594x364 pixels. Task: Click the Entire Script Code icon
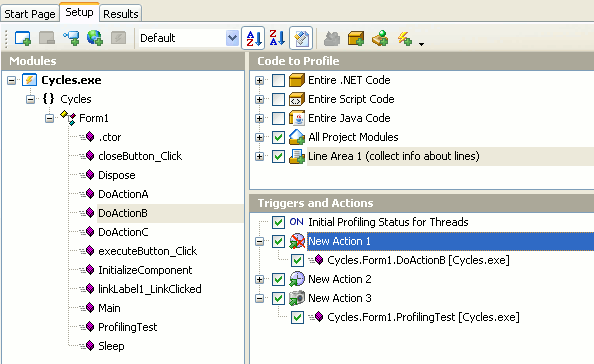coord(297,99)
